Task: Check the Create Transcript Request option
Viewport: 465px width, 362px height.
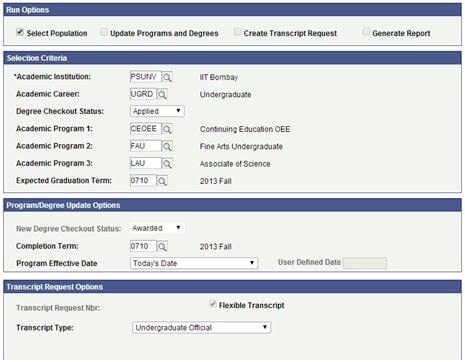Action: 237,32
